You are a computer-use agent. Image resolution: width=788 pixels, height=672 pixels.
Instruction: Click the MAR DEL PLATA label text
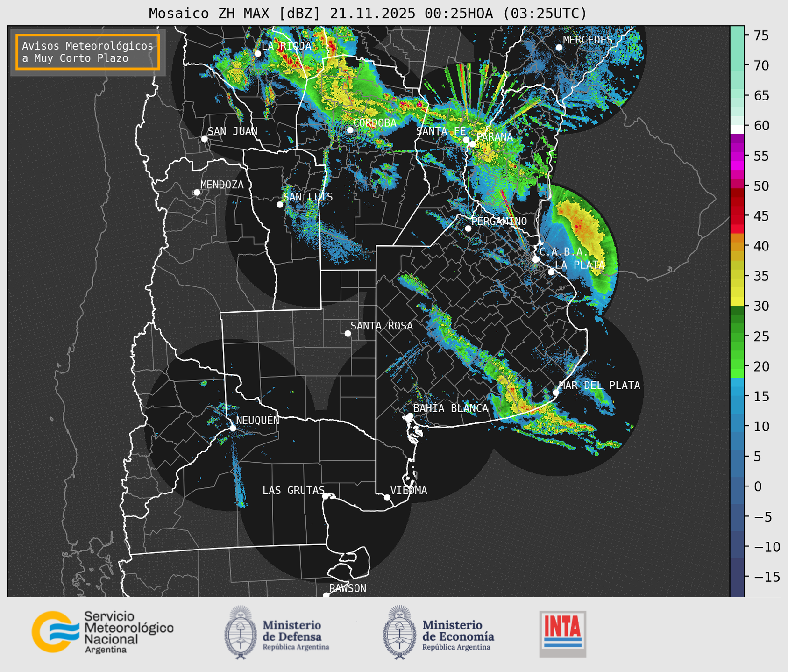(x=599, y=386)
